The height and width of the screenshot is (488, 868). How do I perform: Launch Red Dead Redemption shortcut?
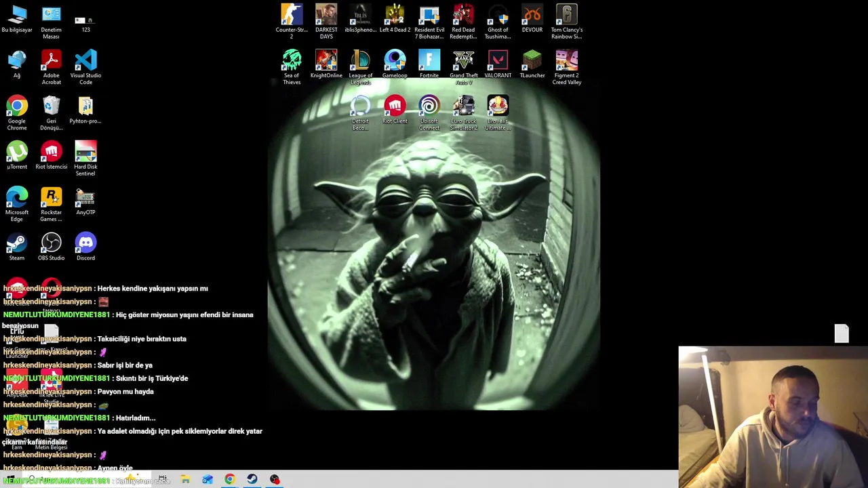coord(463,22)
